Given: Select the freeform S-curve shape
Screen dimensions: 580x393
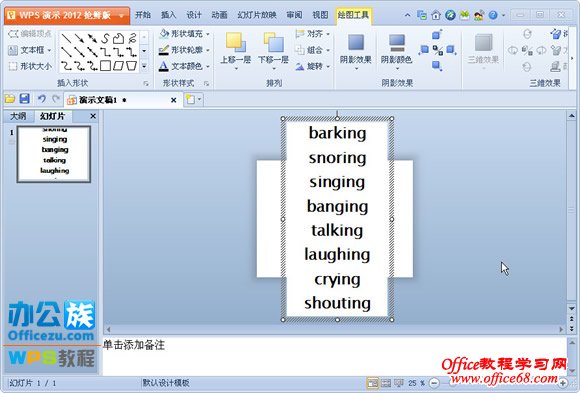Looking at the screenshot, I should click(106, 38).
